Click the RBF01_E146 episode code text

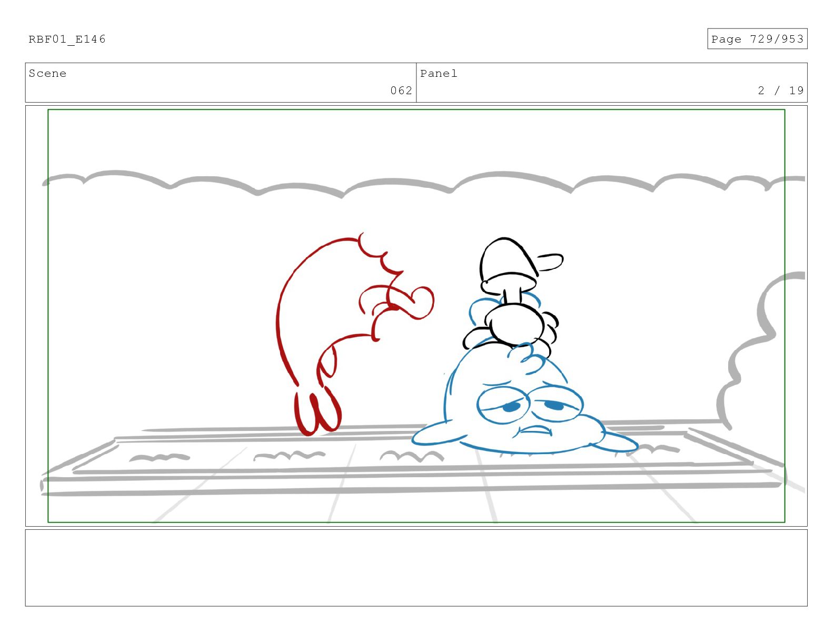tap(67, 39)
